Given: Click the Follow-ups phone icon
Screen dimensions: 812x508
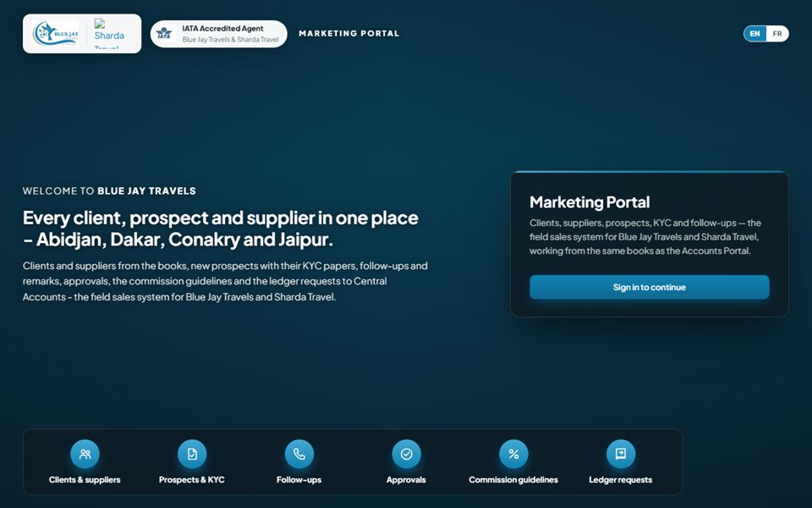Looking at the screenshot, I should point(299,454).
